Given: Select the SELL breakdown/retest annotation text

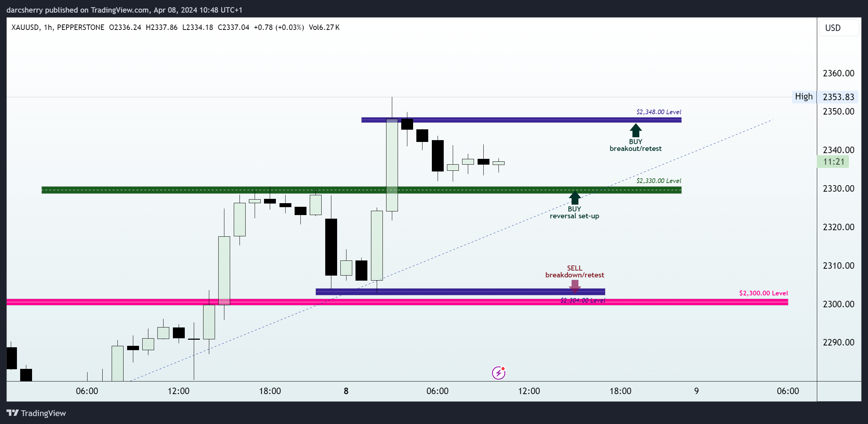Looking at the screenshot, I should (x=575, y=272).
